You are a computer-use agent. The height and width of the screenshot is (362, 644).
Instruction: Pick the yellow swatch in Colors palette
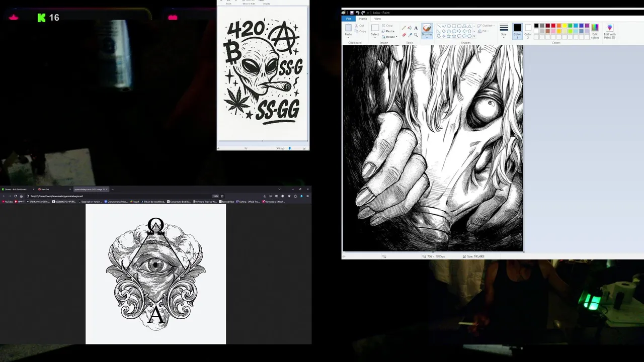point(565,26)
